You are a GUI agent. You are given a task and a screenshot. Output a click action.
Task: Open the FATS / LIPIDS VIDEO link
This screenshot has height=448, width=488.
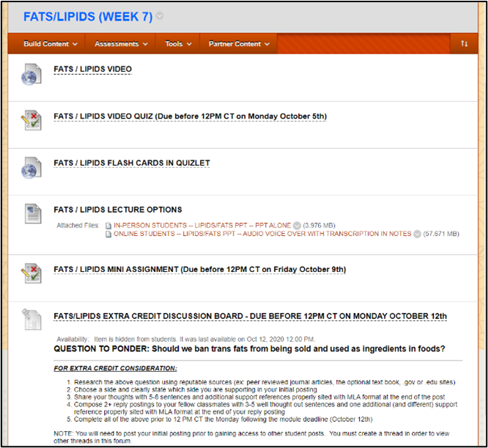[x=93, y=69]
